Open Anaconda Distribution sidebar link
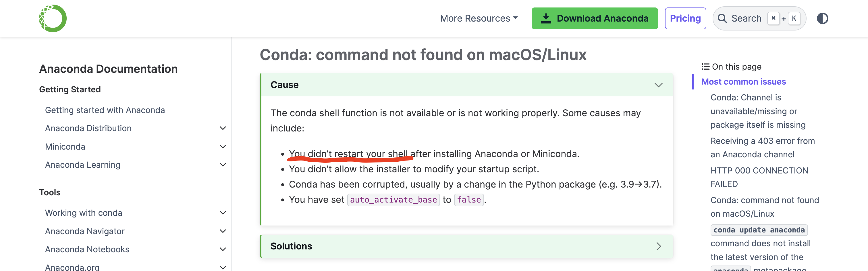This screenshot has width=868, height=271. click(88, 128)
